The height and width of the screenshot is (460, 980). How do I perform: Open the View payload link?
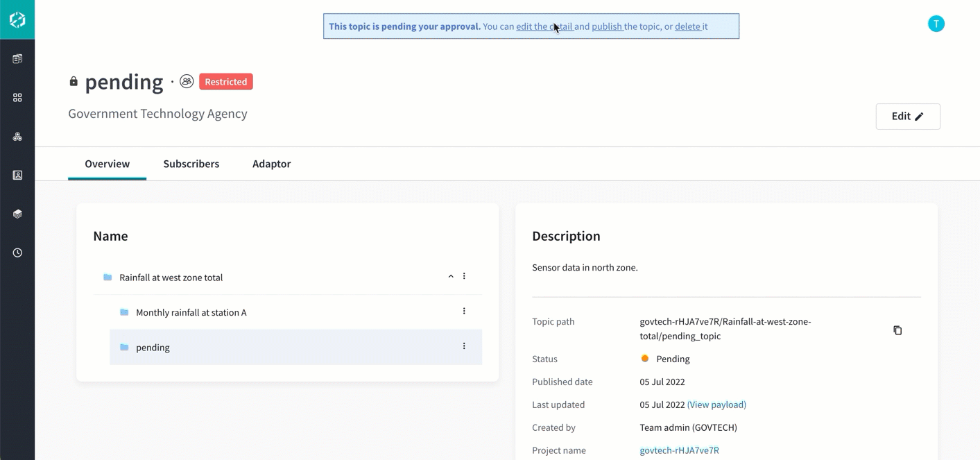(x=716, y=404)
